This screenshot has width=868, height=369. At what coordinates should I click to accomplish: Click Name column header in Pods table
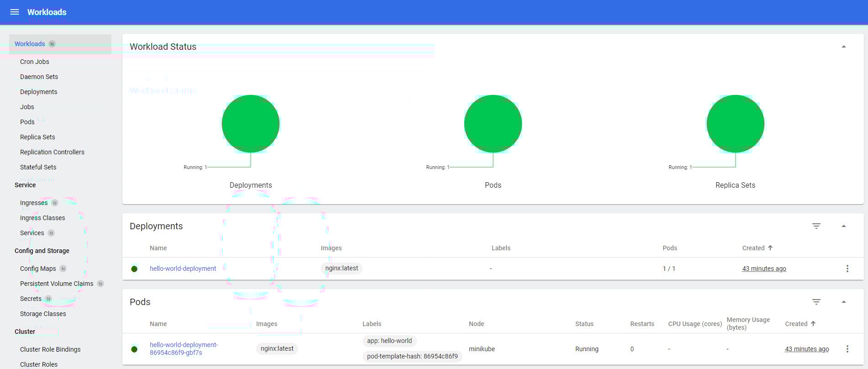[x=158, y=324]
